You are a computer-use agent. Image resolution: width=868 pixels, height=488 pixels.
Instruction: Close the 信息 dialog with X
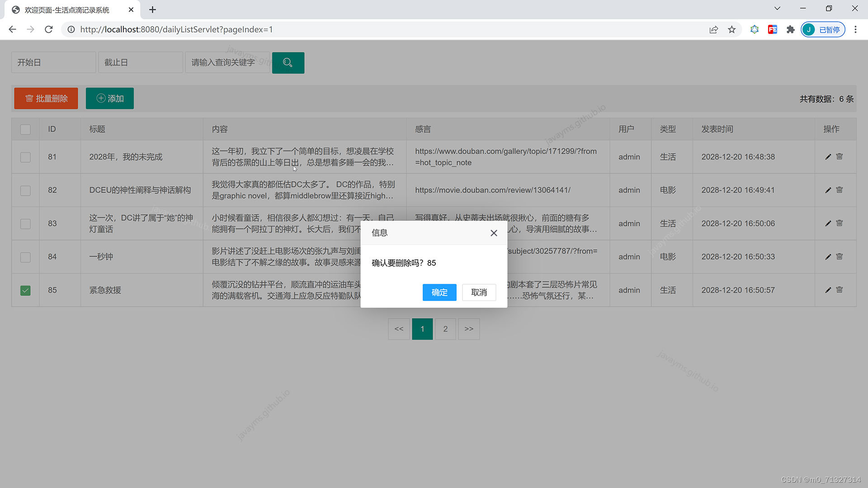point(494,233)
